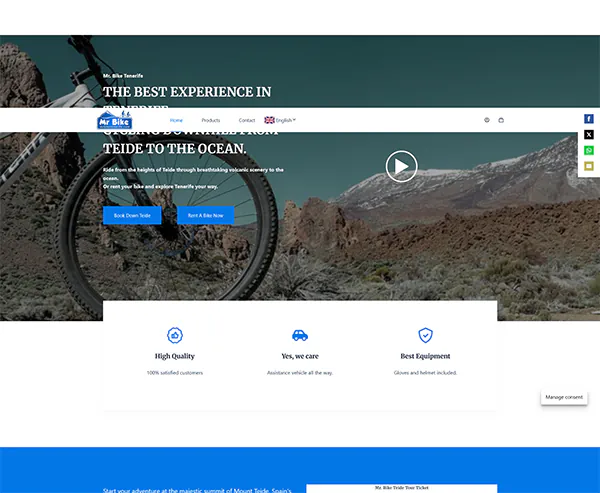Click the car assistance icon

[300, 335]
